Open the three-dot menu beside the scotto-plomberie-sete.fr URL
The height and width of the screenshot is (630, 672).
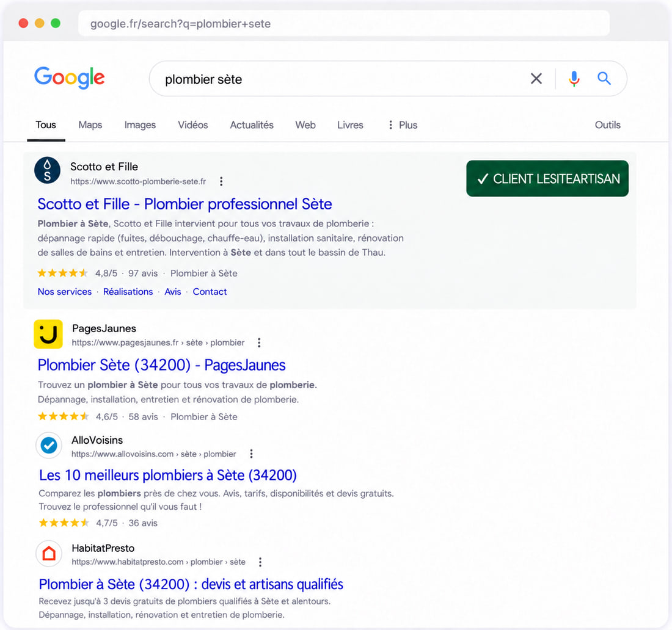221,181
